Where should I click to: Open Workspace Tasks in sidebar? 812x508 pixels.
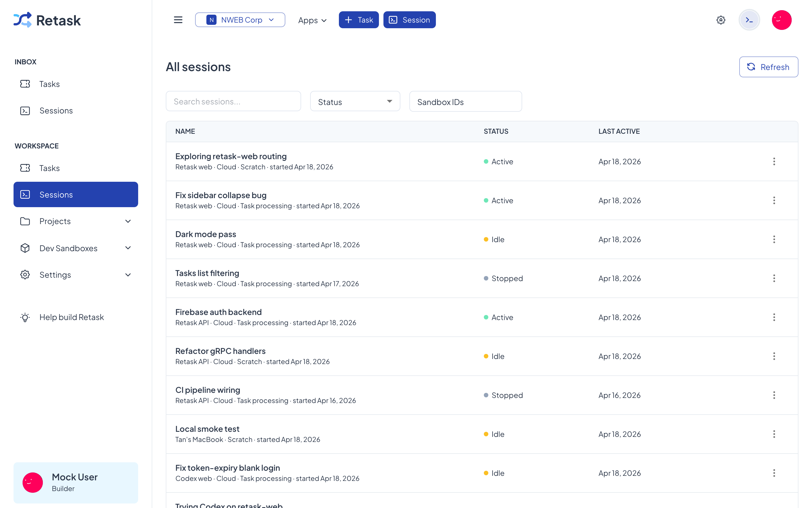coord(76,168)
